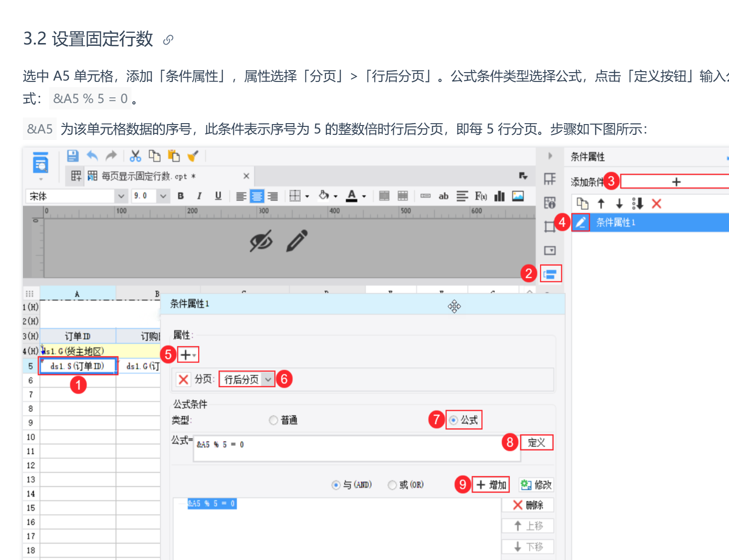The width and height of the screenshot is (729, 560).
Task: Open cell attribute panel with info icon
Action: tap(550, 203)
